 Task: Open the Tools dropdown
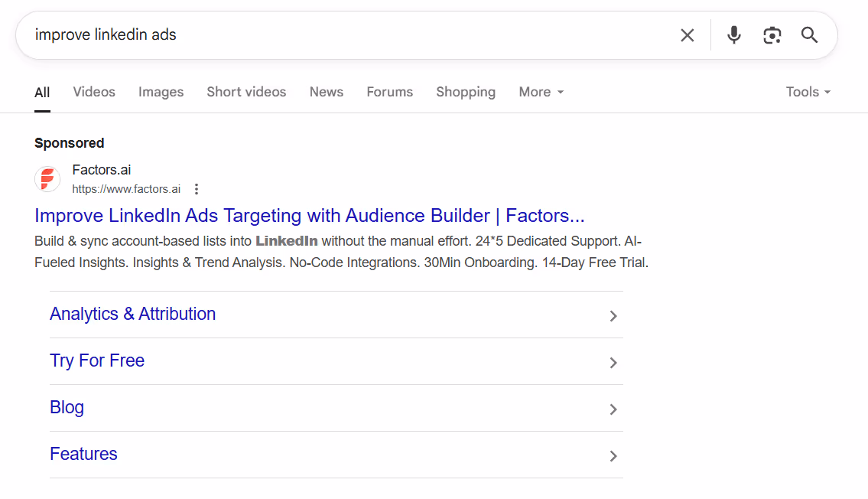(808, 92)
